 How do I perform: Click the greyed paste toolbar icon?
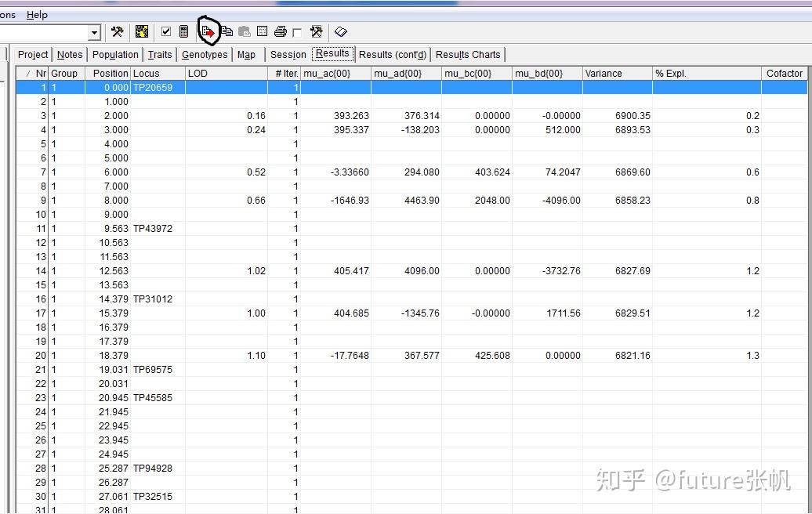pos(245,32)
